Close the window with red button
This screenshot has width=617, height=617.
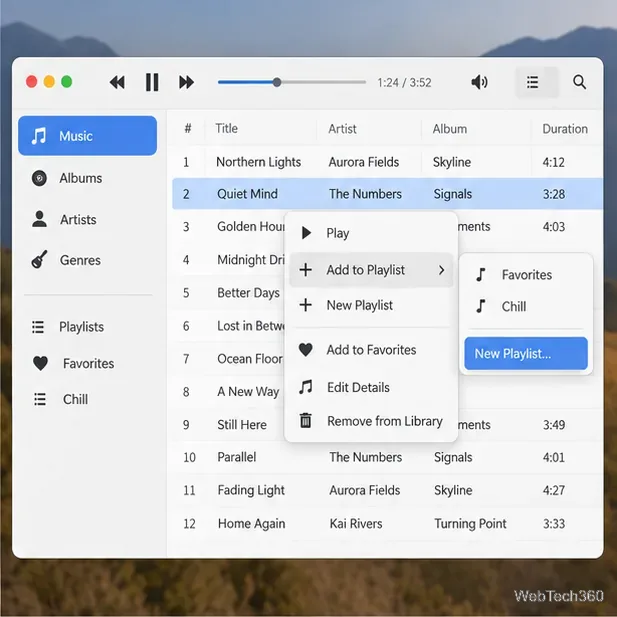click(31, 82)
